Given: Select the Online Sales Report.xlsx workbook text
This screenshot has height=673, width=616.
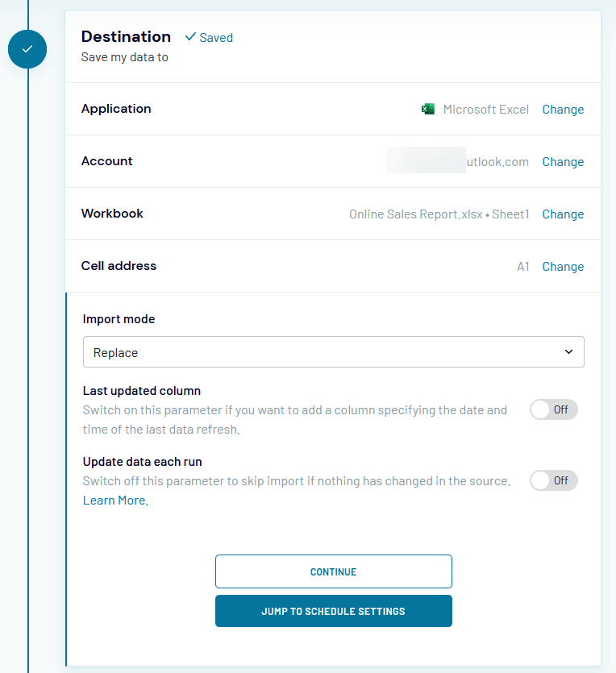Looking at the screenshot, I should coord(415,214).
